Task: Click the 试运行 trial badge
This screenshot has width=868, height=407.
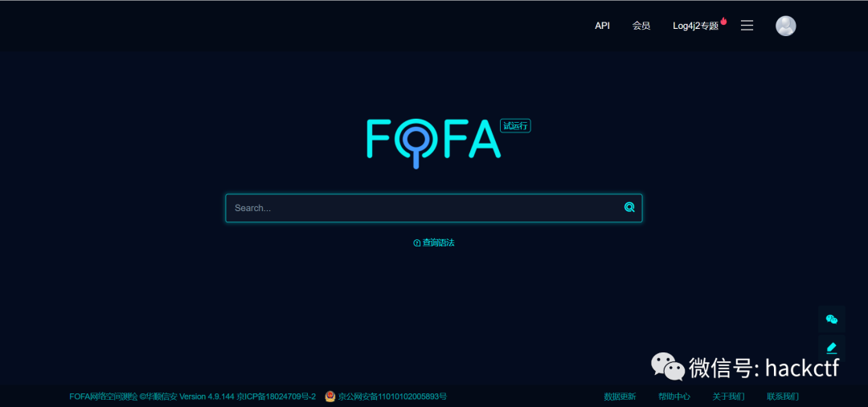Action: click(515, 126)
